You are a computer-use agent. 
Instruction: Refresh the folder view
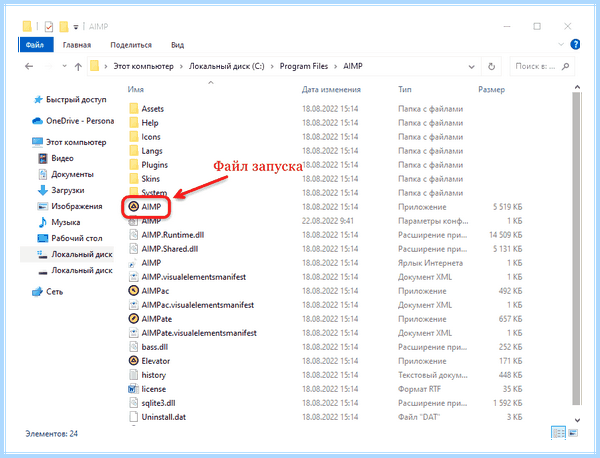(x=491, y=67)
